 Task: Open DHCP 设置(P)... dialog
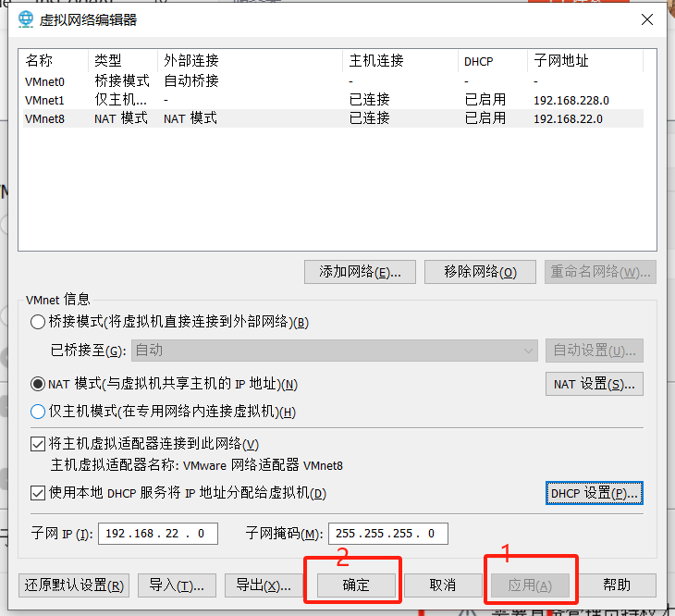(595, 493)
